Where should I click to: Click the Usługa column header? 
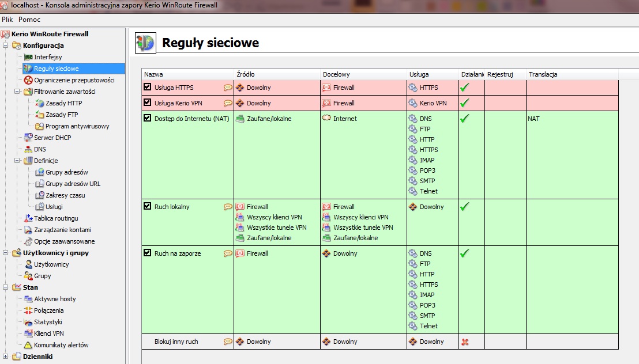pyautogui.click(x=433, y=74)
